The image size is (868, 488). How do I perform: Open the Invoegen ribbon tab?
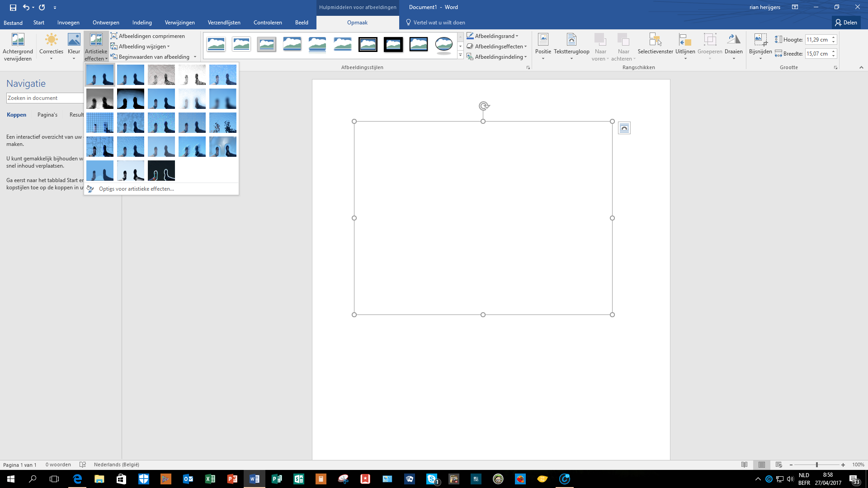coord(68,23)
